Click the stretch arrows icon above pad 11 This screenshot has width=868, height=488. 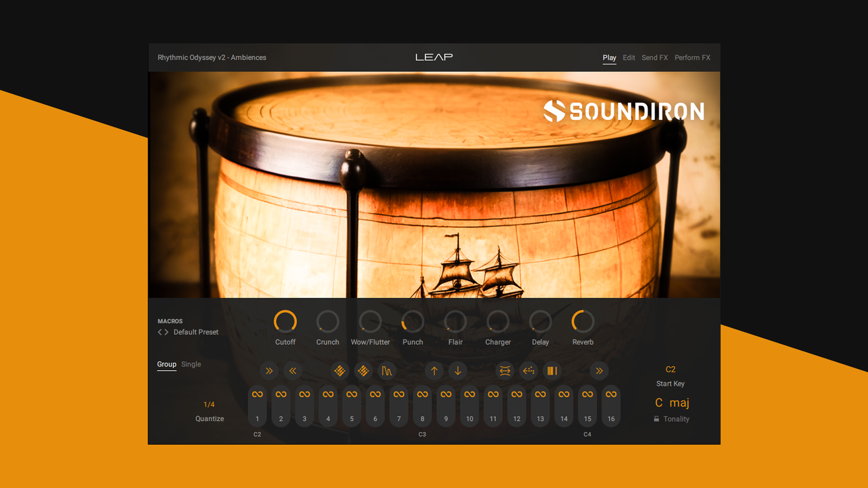pyautogui.click(x=505, y=371)
